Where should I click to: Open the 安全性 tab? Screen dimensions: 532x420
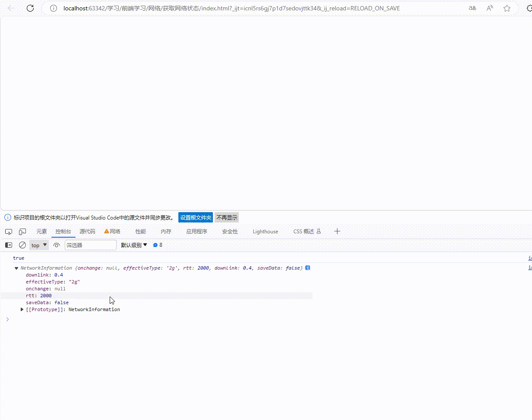230,232
